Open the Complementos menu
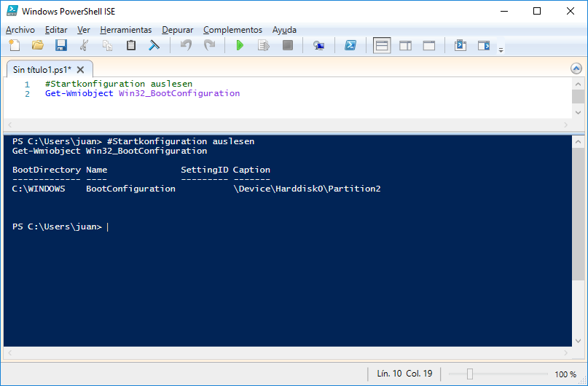 click(x=233, y=30)
